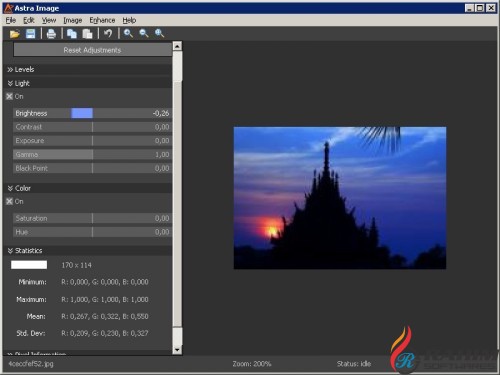Open a file with the folder icon
This screenshot has width=500, height=375.
click(x=14, y=34)
